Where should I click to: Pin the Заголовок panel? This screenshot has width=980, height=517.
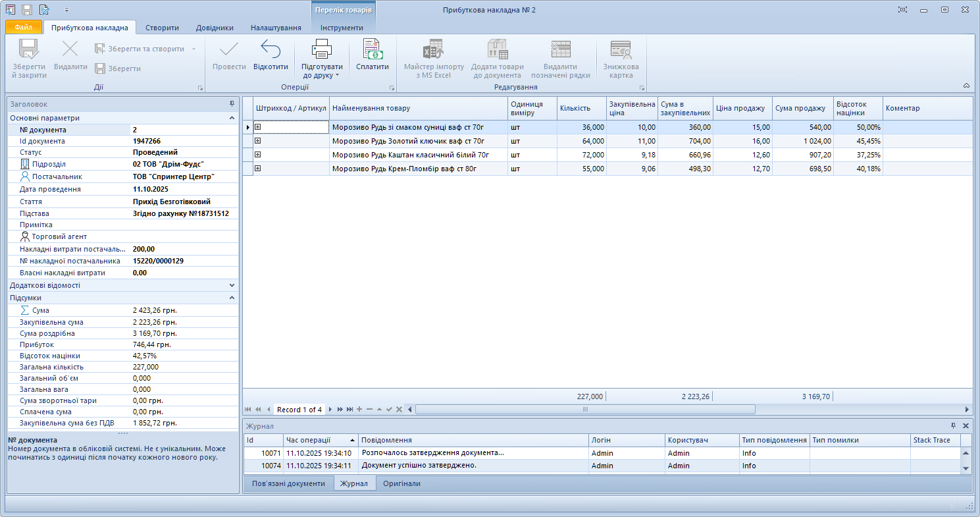[x=232, y=104]
